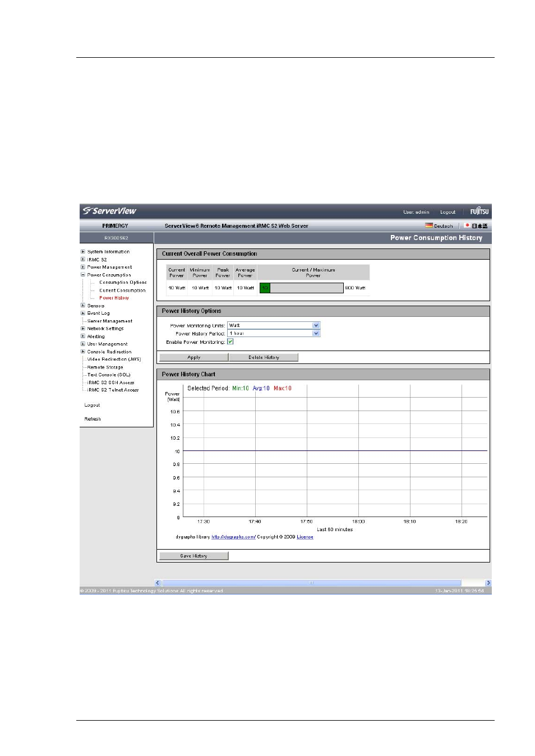
Task: Click the Fujitsu logo
Action: (x=479, y=211)
